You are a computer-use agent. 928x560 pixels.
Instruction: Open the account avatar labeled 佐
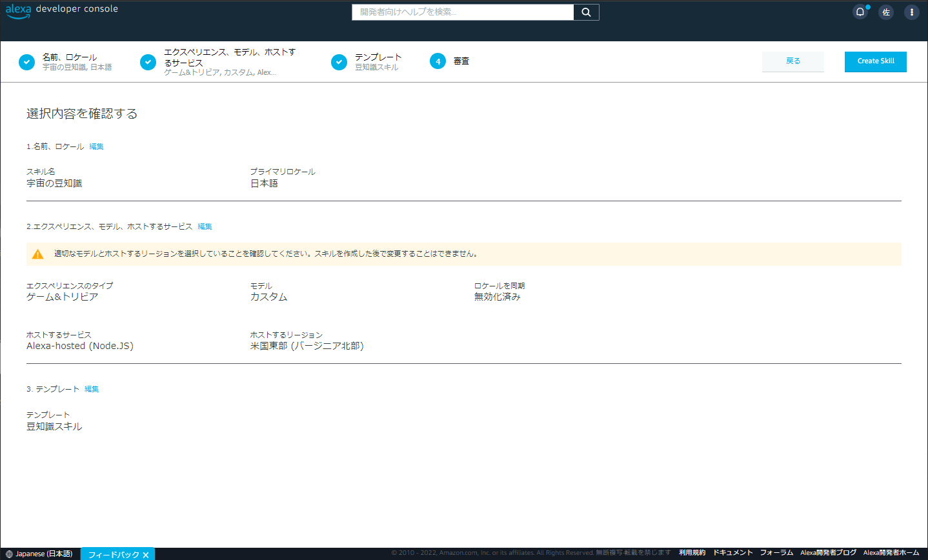pyautogui.click(x=885, y=12)
